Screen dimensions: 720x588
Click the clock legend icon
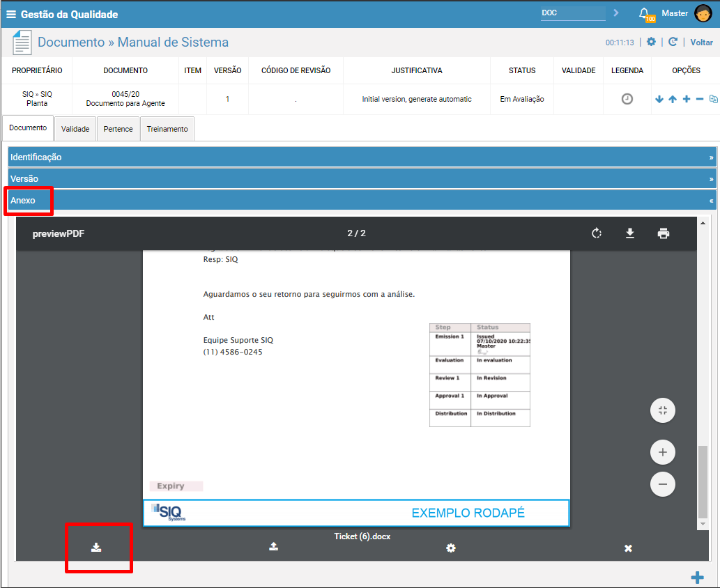click(x=627, y=99)
